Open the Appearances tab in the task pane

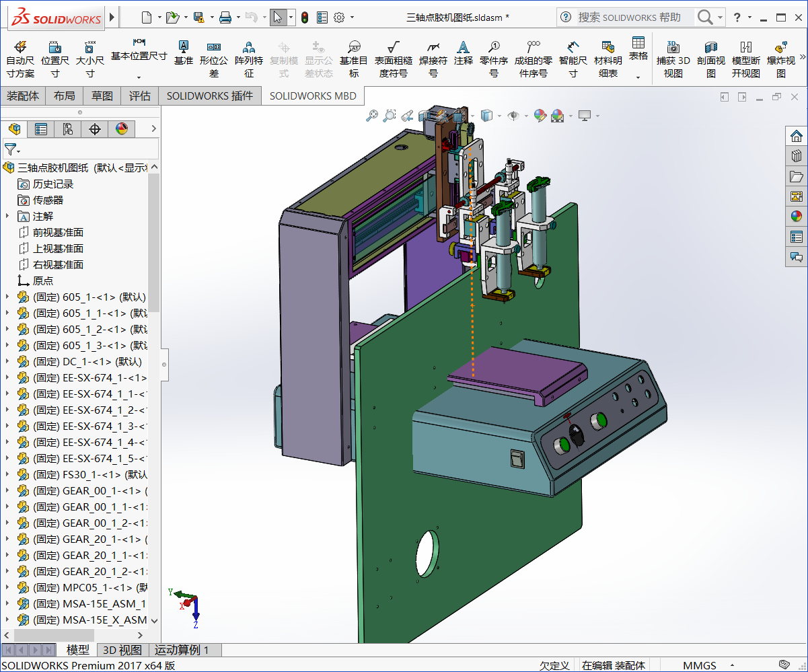point(797,217)
